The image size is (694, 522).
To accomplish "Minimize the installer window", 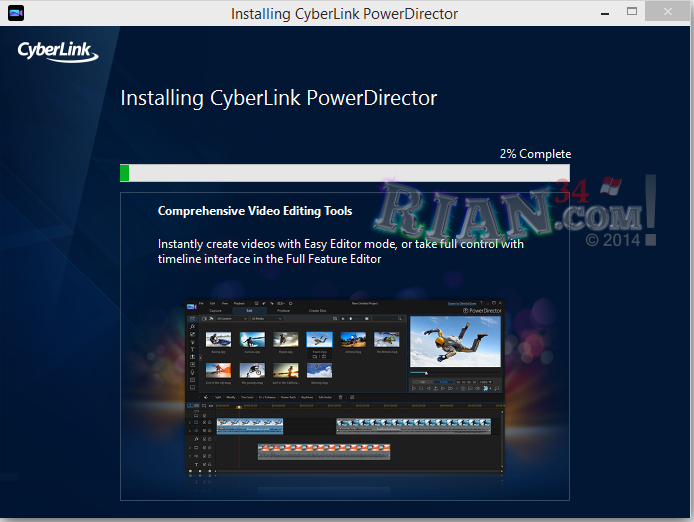I will click(x=605, y=13).
